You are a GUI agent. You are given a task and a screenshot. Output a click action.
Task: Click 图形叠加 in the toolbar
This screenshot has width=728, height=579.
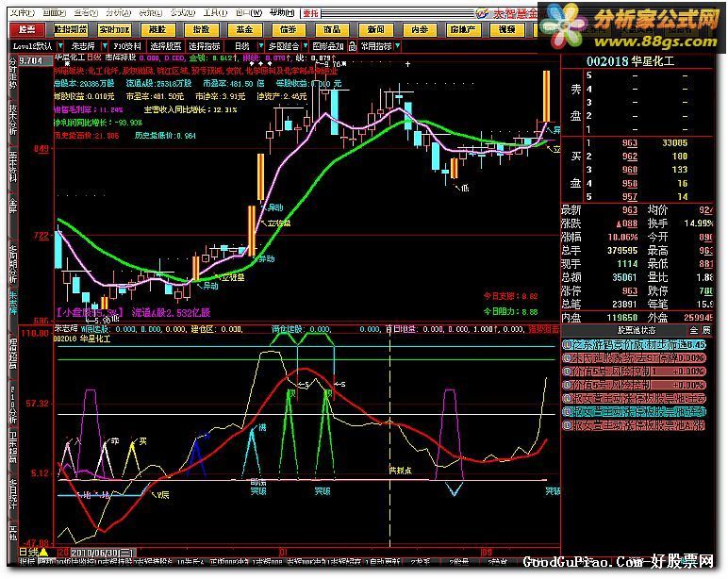[328, 46]
